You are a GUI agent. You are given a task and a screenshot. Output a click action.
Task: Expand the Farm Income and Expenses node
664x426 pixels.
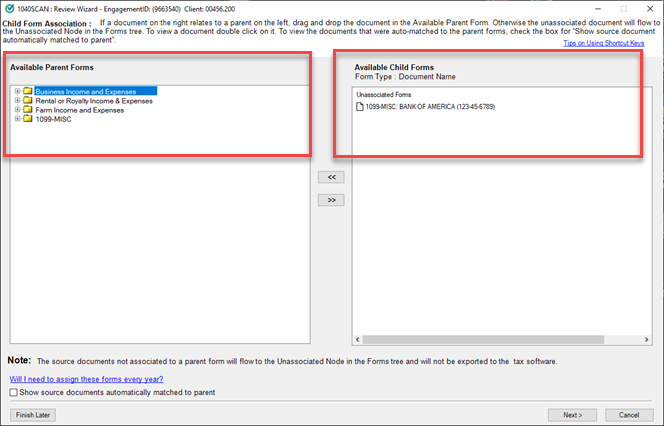point(17,110)
